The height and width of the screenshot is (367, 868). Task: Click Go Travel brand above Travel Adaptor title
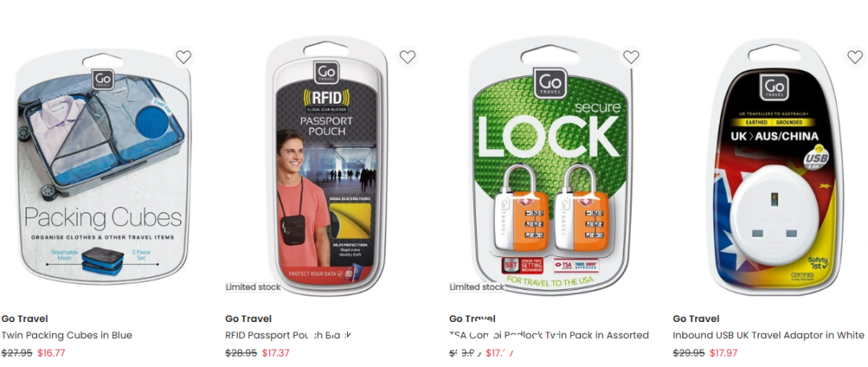point(696,319)
